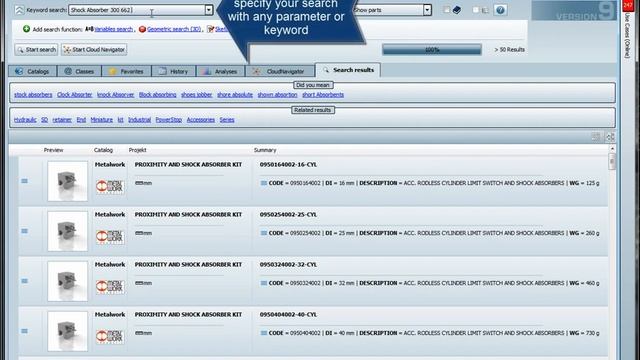
Task: Open the Keyword search history dropdown arrow
Action: (x=209, y=10)
